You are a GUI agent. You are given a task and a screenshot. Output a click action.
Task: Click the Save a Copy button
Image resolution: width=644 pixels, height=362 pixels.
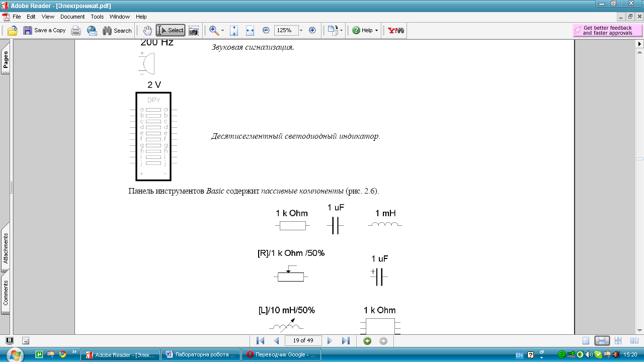pyautogui.click(x=45, y=30)
